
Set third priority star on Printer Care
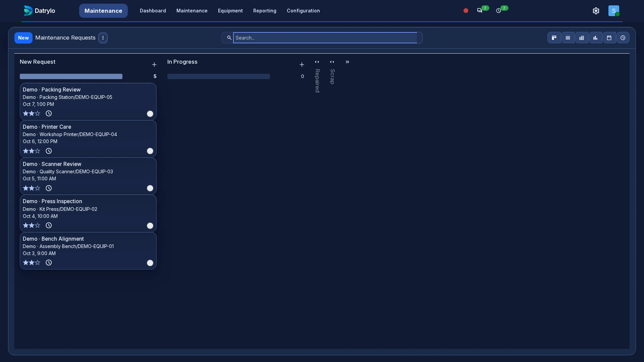click(x=38, y=151)
